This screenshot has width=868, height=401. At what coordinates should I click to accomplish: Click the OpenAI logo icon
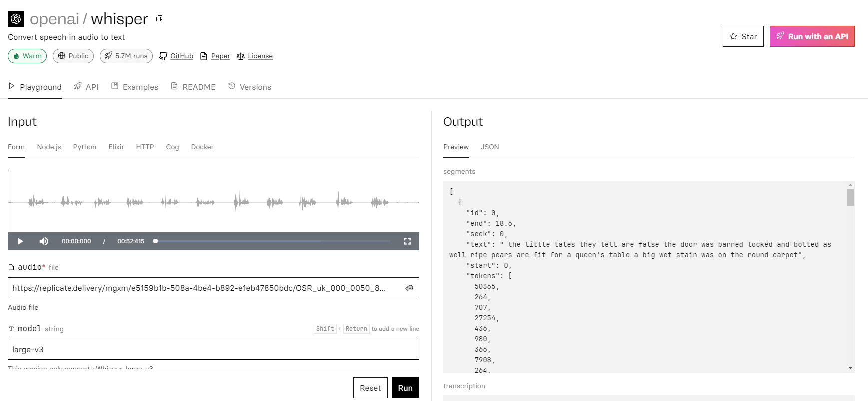(x=16, y=19)
